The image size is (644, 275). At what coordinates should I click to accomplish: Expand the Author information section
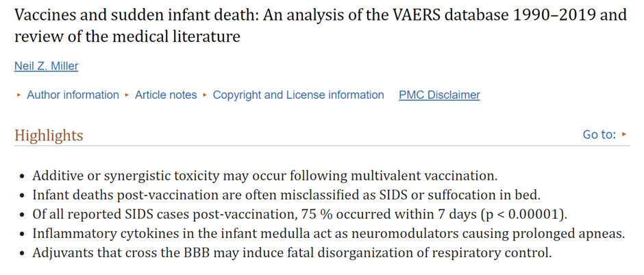point(73,95)
